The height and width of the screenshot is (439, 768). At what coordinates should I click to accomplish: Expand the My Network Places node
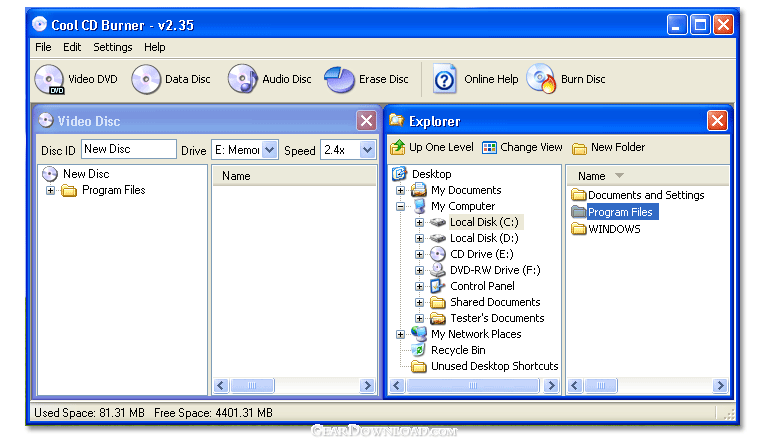(400, 335)
